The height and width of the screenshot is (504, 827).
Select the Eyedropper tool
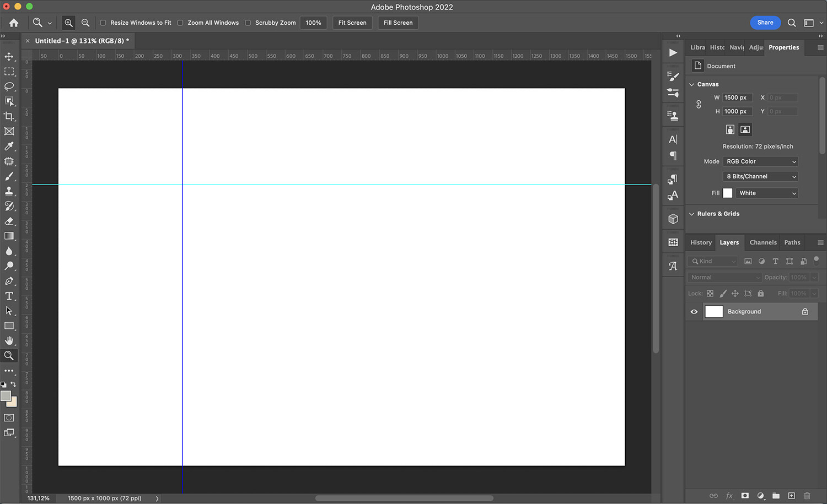coord(9,147)
